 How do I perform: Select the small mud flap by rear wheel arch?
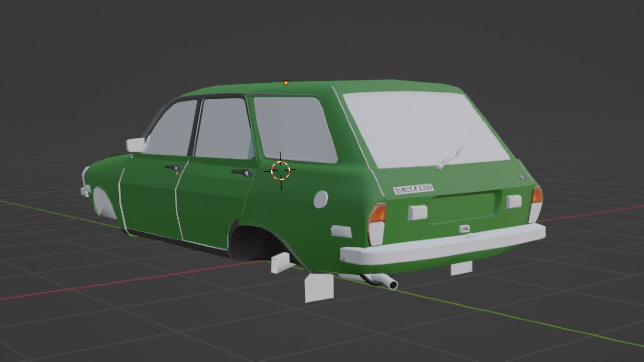point(282,262)
